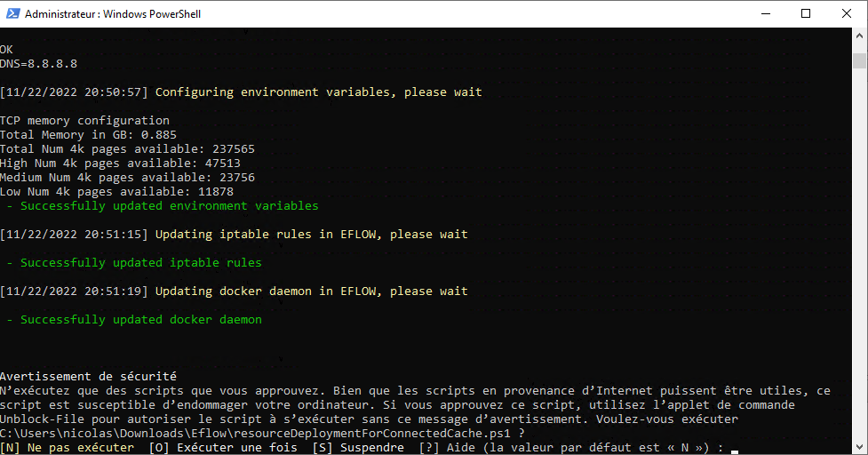Click the "DNS=8.8.8.8" output line
This screenshot has height=455, width=868.
(38, 64)
